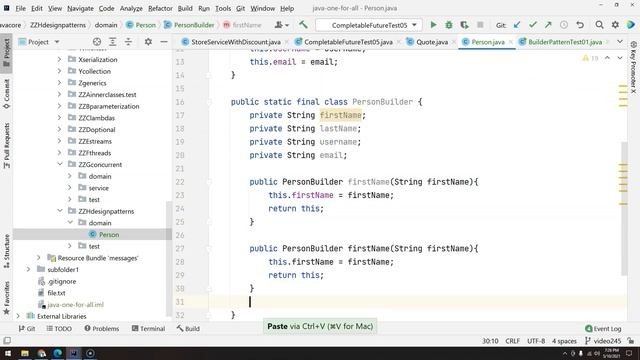
Task: Open the Pull Requests sidebar button
Action: (x=7, y=146)
